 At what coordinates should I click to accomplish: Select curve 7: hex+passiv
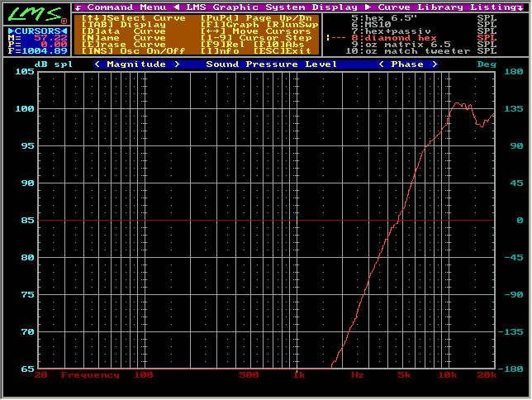tap(424, 31)
